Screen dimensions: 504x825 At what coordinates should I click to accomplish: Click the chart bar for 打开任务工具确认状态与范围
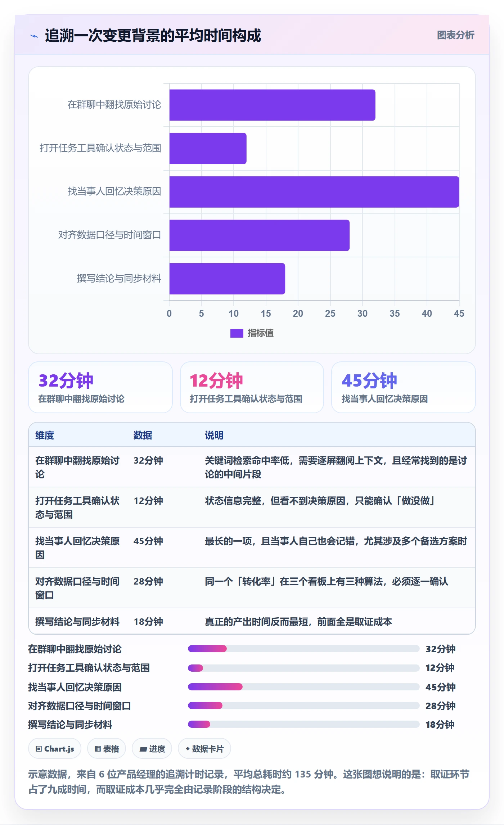coord(208,149)
